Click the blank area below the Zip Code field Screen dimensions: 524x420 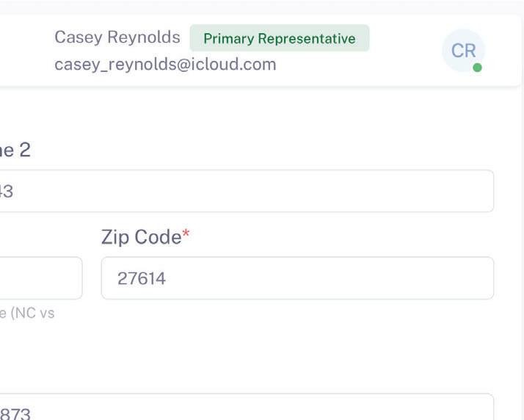coord(296,338)
